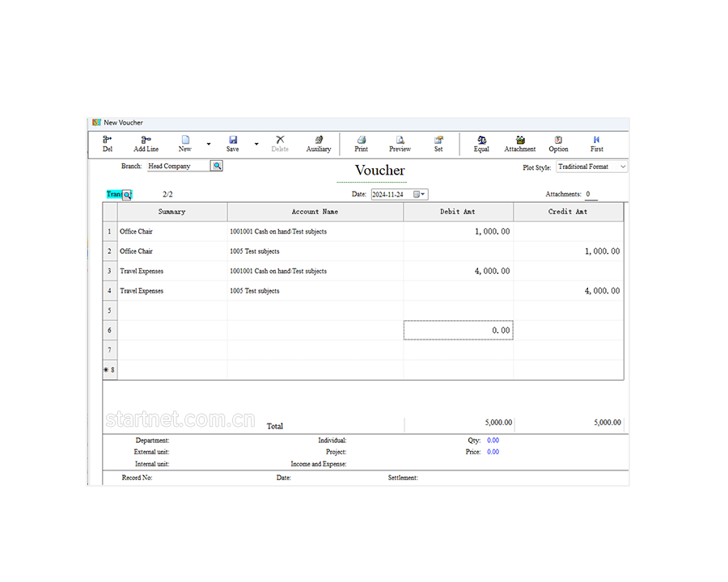The width and height of the screenshot is (728, 582).
Task: Select row 3 Travel Expenses summary cell
Action: click(x=172, y=271)
